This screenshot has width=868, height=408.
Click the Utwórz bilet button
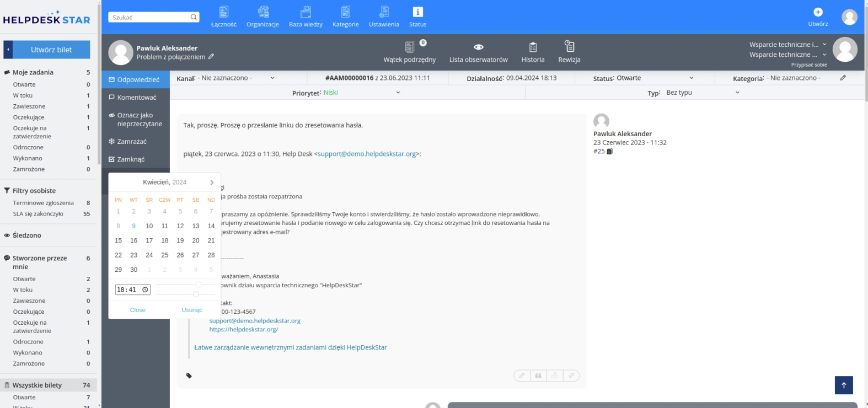[51, 50]
